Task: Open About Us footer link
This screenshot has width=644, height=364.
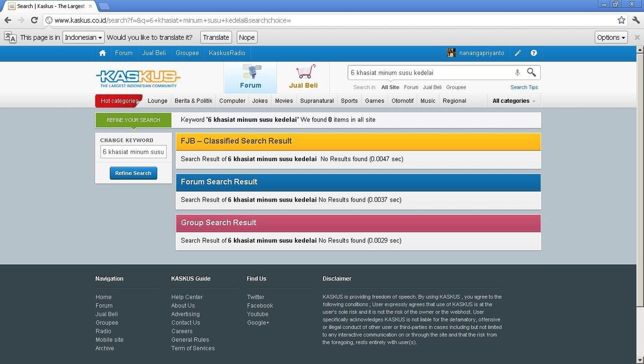Action: (x=183, y=306)
